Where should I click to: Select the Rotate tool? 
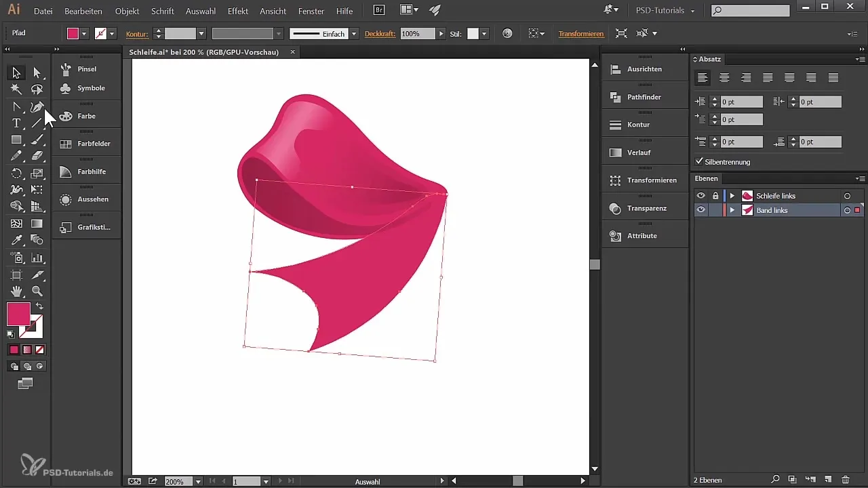click(x=16, y=174)
